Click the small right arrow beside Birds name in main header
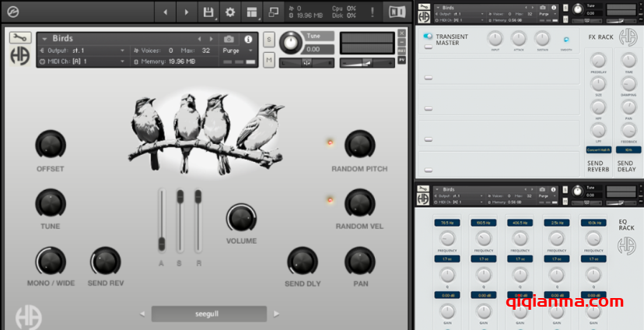Screen dimensions: 644x330 (x=212, y=40)
